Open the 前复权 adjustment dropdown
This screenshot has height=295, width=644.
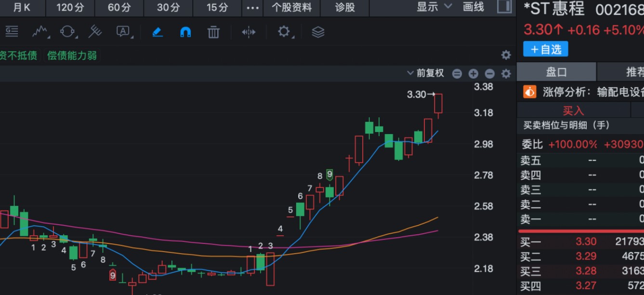425,73
